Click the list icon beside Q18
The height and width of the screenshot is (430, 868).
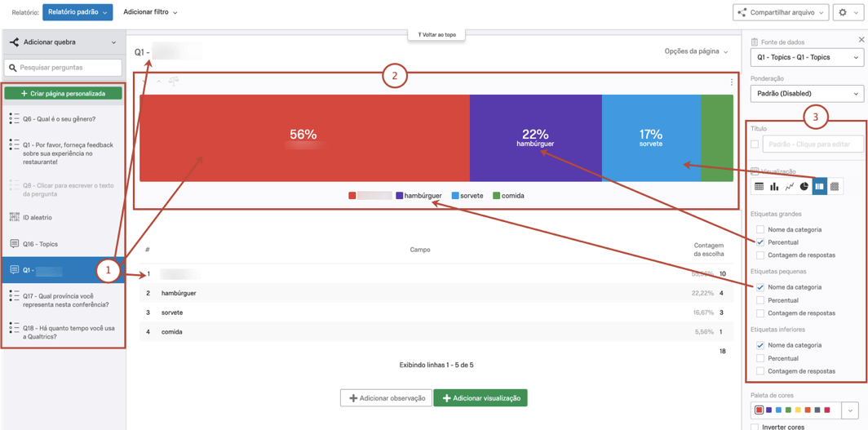[x=15, y=328]
